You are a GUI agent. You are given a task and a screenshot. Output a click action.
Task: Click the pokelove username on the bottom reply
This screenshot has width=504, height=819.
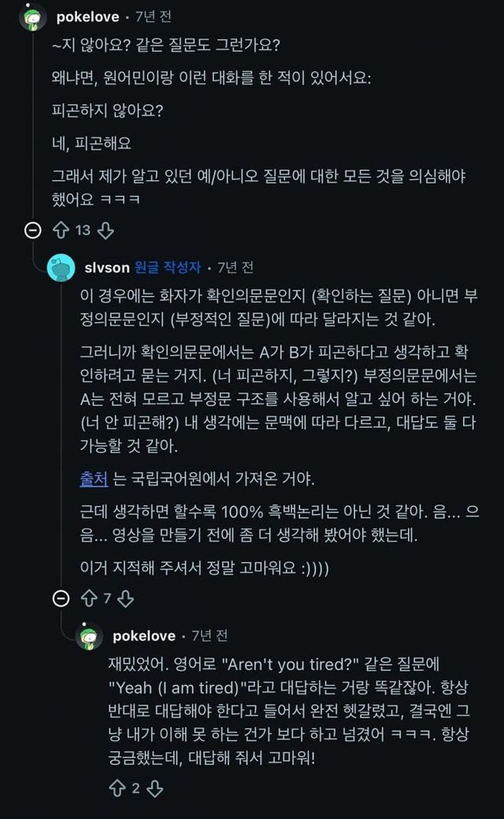[143, 636]
